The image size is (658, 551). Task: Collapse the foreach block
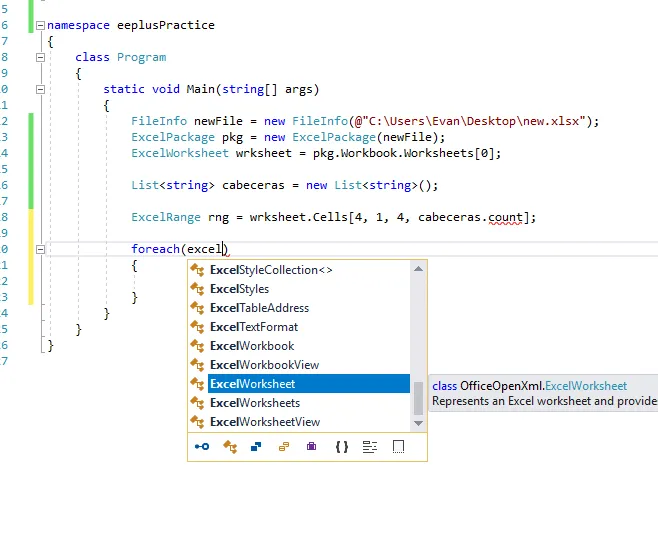40,249
